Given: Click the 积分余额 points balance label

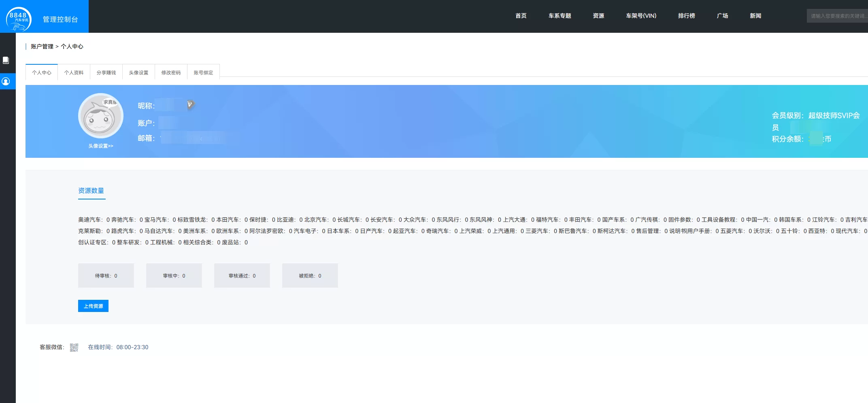Looking at the screenshot, I should click(787, 139).
